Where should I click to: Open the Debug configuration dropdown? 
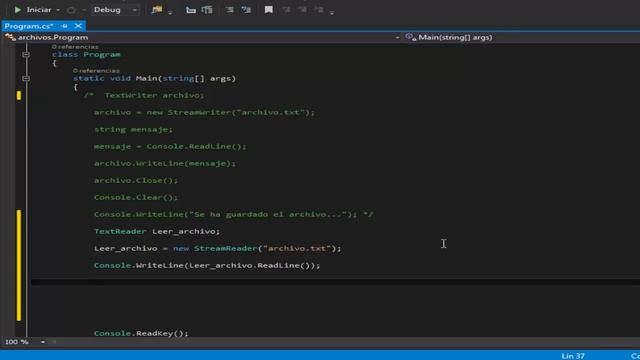click(x=115, y=10)
